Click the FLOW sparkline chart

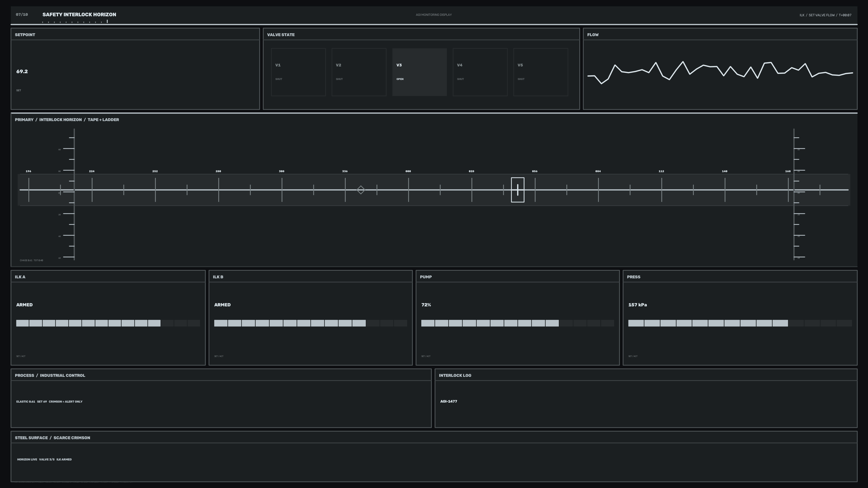point(720,73)
